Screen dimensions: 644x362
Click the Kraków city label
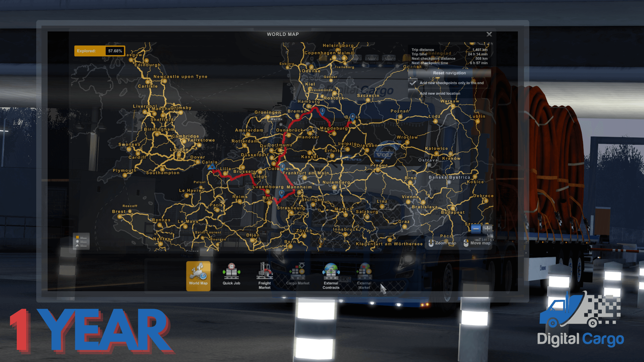click(451, 159)
